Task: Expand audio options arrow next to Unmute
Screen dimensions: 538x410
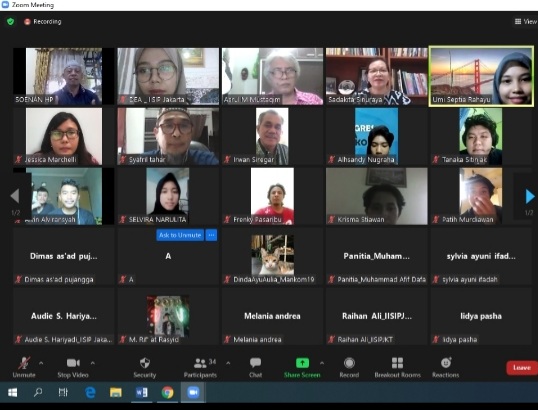Action: [41, 363]
